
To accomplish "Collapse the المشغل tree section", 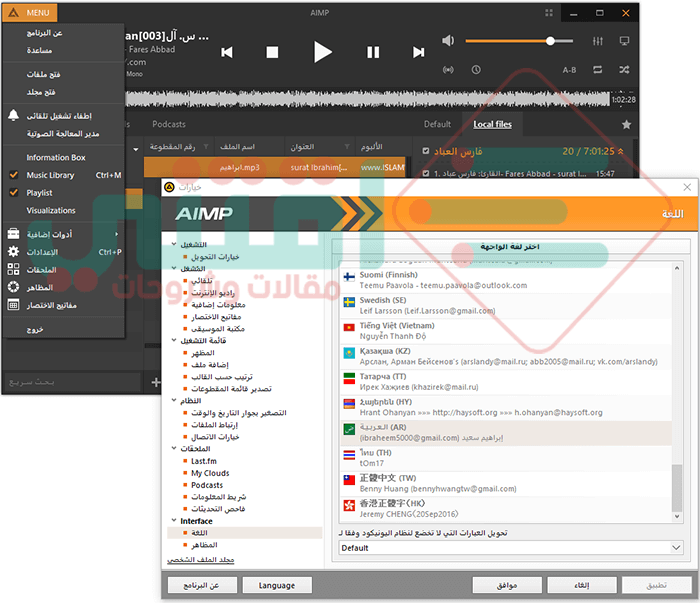I will point(174,268).
